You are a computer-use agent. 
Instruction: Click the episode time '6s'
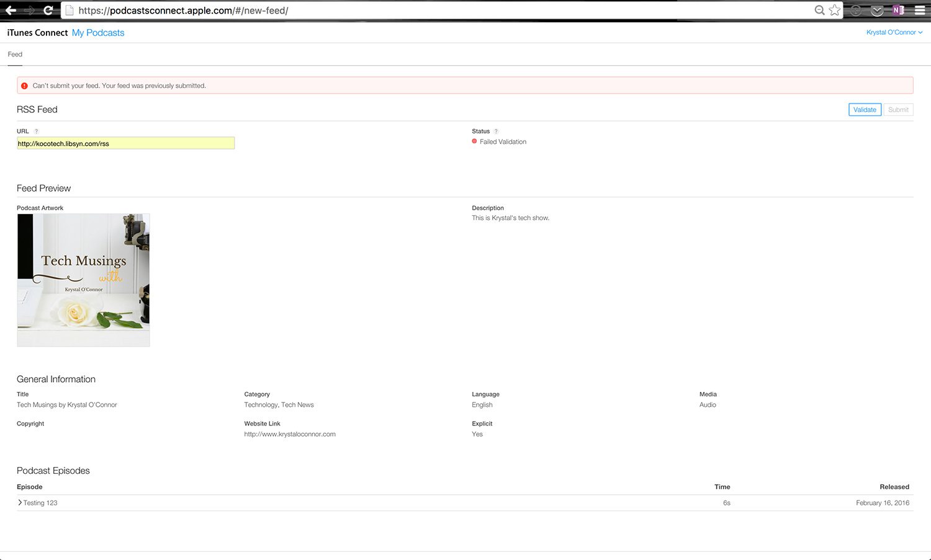tap(726, 503)
